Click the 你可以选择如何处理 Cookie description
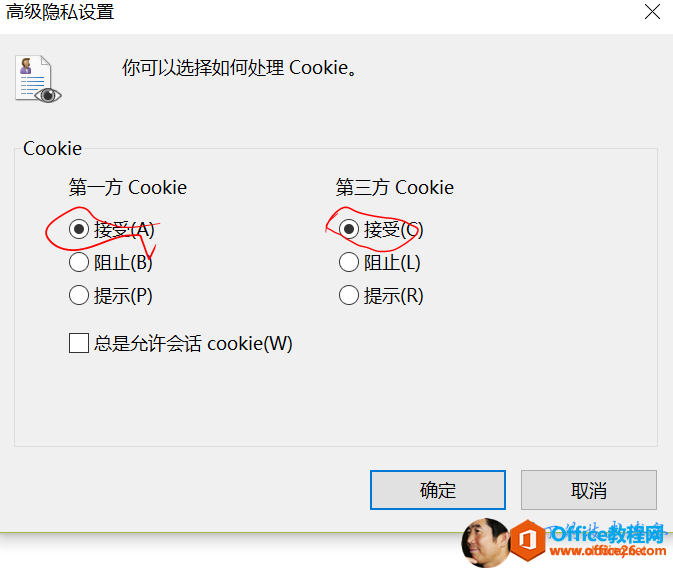The width and height of the screenshot is (673, 568). click(x=239, y=68)
